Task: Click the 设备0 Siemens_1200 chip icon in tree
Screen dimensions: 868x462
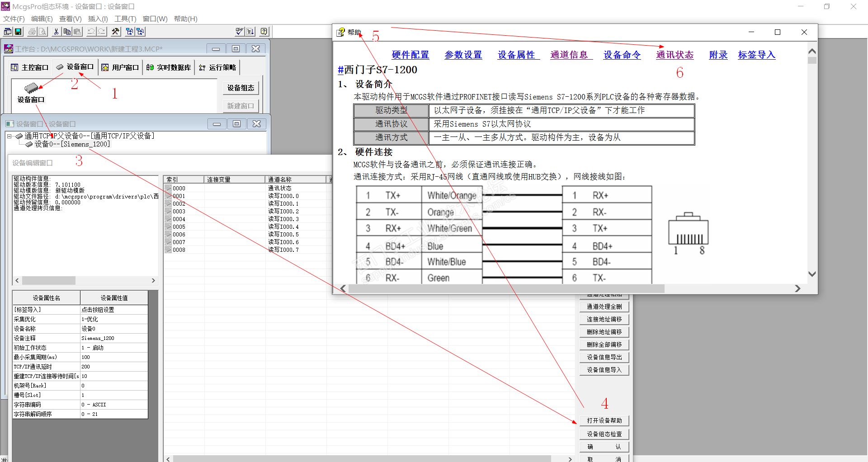Action: (x=29, y=144)
